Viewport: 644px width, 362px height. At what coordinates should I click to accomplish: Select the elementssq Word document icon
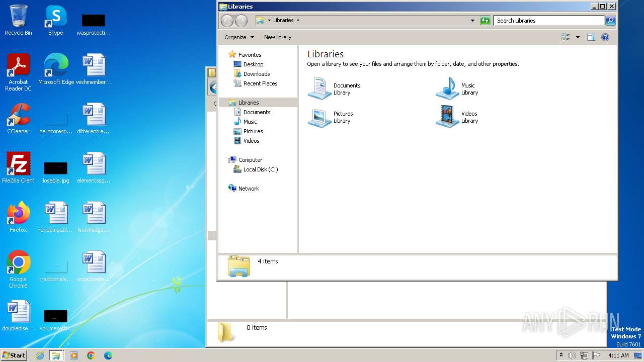pyautogui.click(x=94, y=168)
